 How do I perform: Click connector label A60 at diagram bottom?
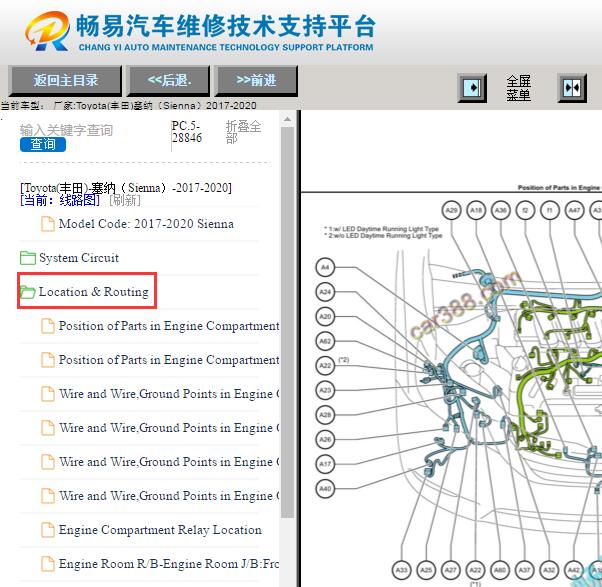[500, 570]
